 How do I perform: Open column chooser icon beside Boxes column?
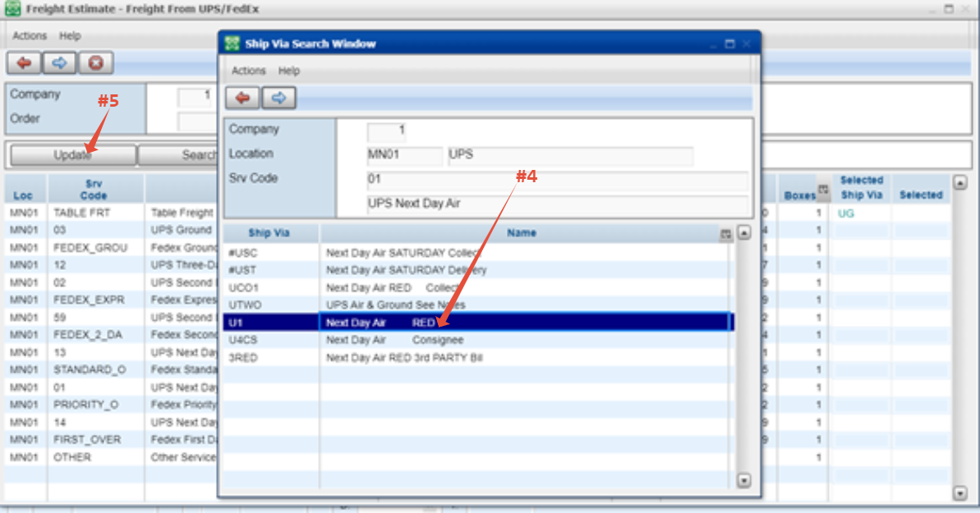(x=823, y=190)
